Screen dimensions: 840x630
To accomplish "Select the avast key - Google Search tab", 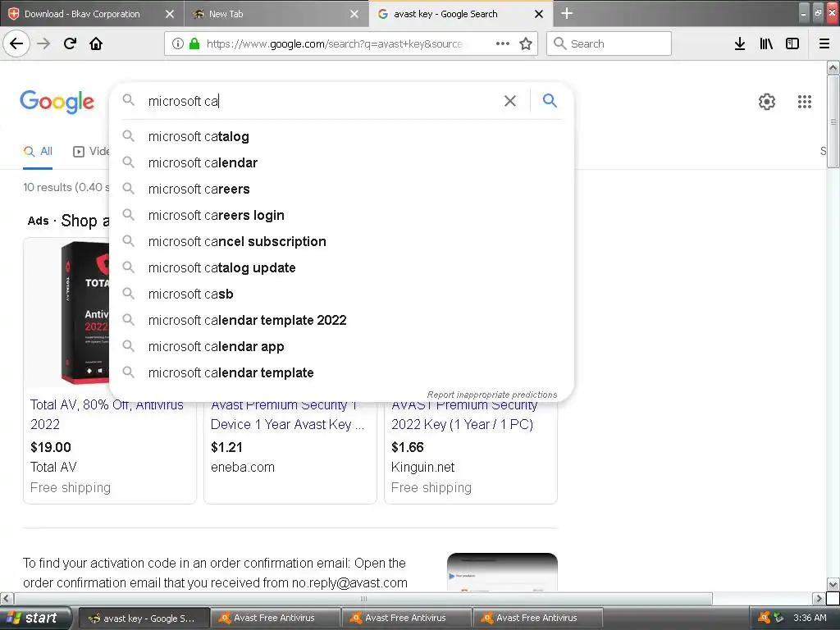I will pos(445,14).
